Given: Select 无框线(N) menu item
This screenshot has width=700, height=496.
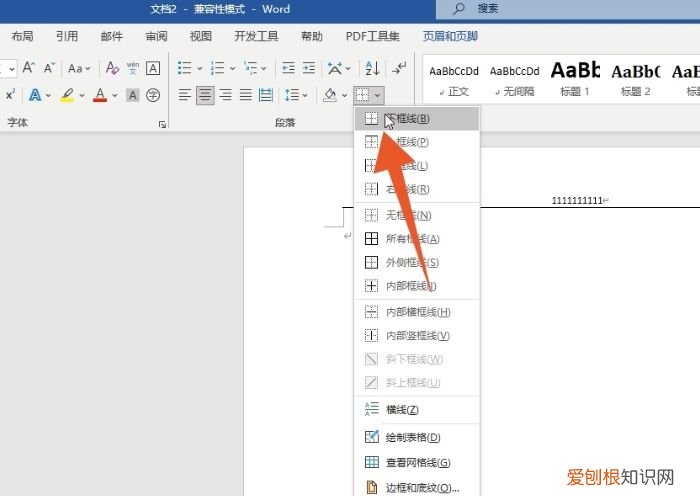Looking at the screenshot, I should 417,215.
